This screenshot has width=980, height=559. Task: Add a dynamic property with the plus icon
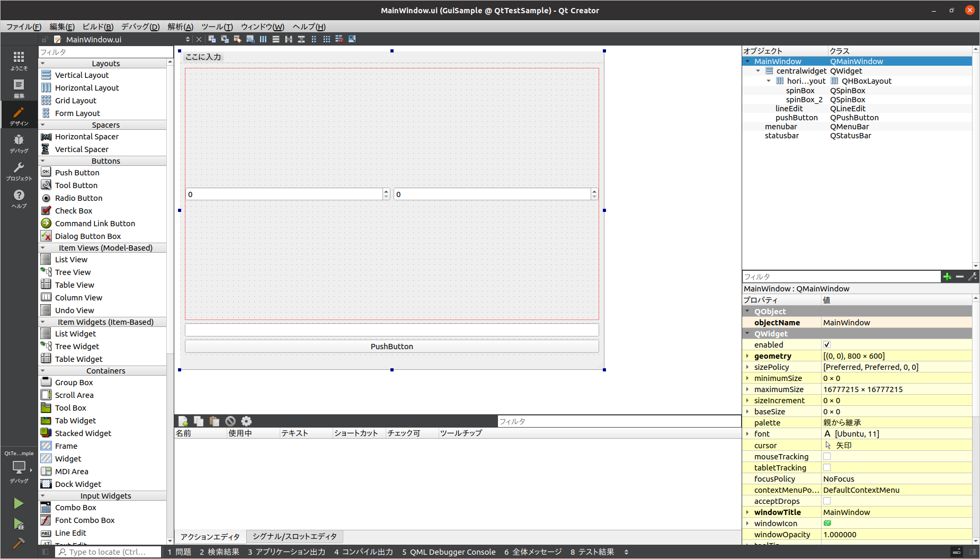[947, 277]
